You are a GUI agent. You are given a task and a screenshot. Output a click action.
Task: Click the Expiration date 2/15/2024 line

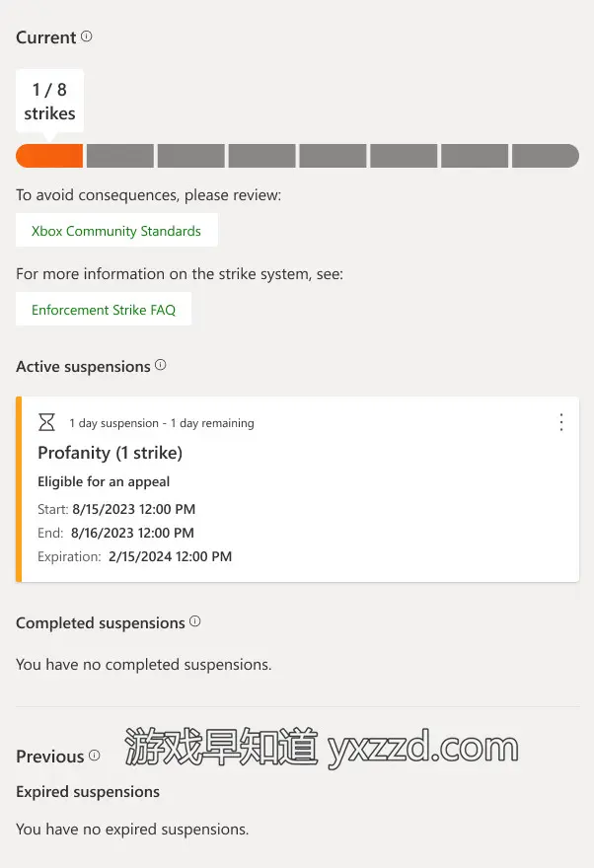click(x=135, y=556)
